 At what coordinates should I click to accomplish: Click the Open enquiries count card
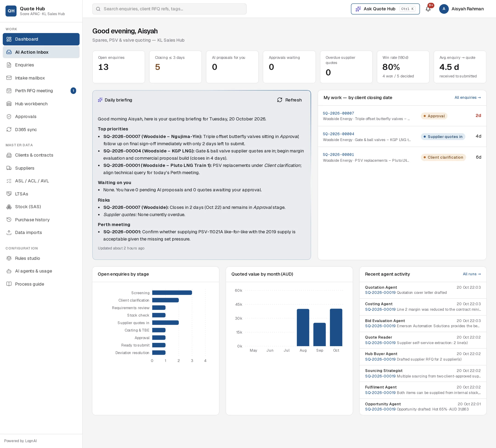118,67
